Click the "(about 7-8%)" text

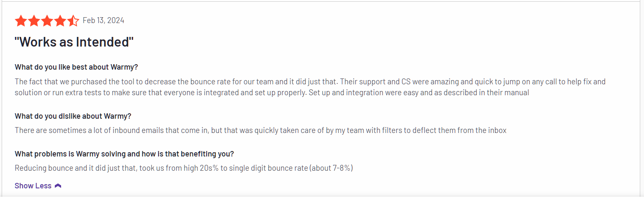[331, 168]
